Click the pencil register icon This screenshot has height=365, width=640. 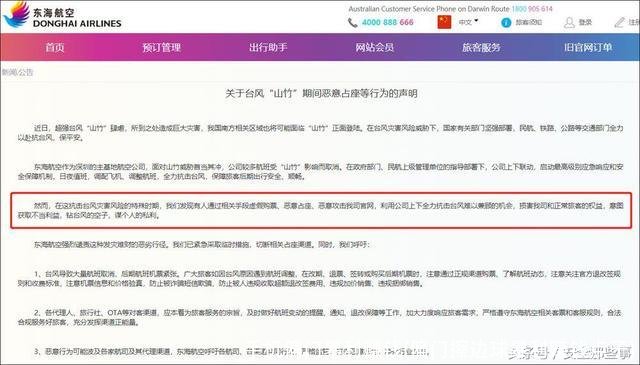620,22
